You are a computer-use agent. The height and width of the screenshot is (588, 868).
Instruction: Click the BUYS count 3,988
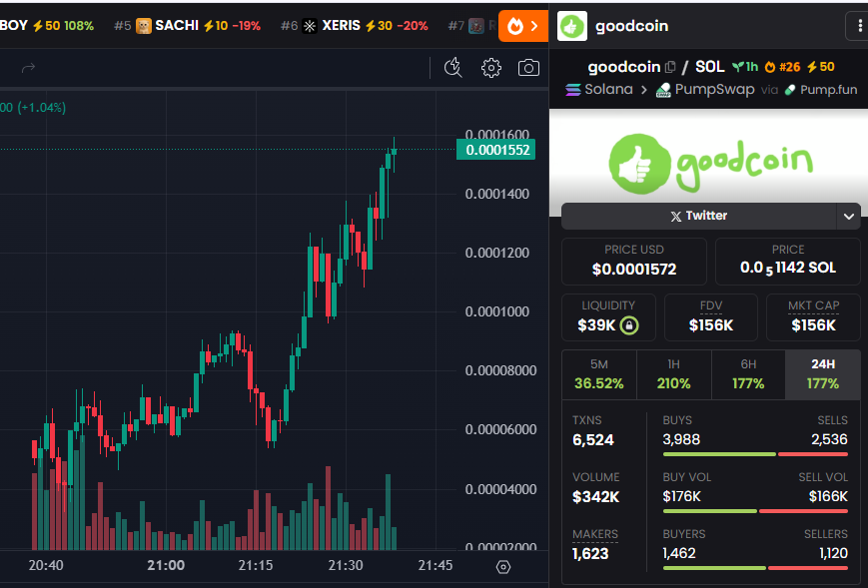[681, 440]
